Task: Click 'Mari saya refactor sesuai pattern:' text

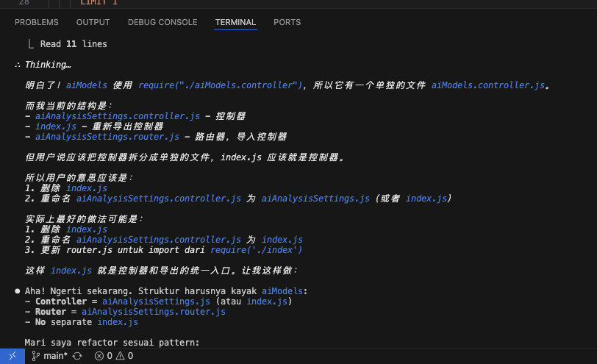Action: [x=112, y=343]
